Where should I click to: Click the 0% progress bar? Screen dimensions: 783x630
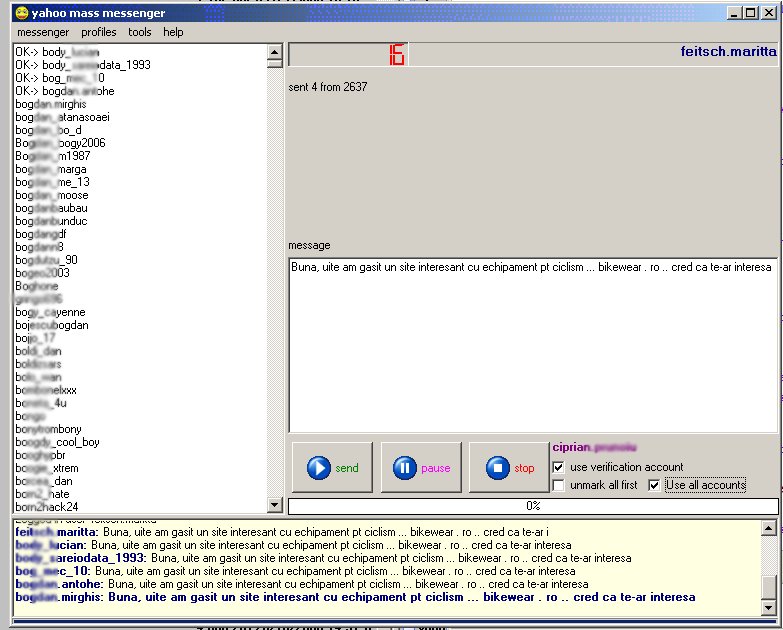pyautogui.click(x=533, y=506)
